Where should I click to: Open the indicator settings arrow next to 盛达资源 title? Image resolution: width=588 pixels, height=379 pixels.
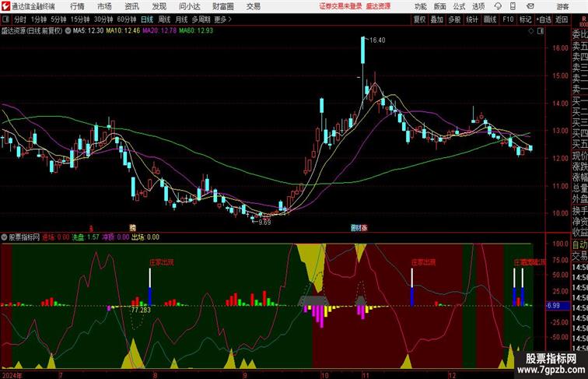68,31
